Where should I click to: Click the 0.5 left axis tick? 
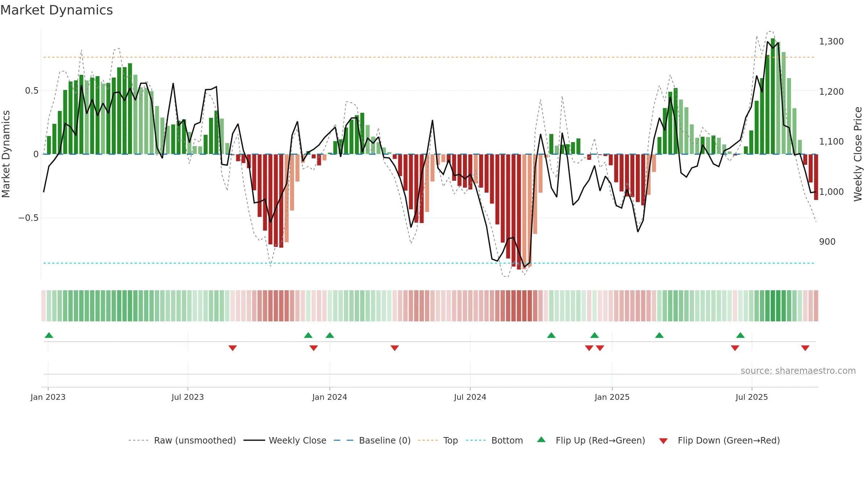(32, 91)
